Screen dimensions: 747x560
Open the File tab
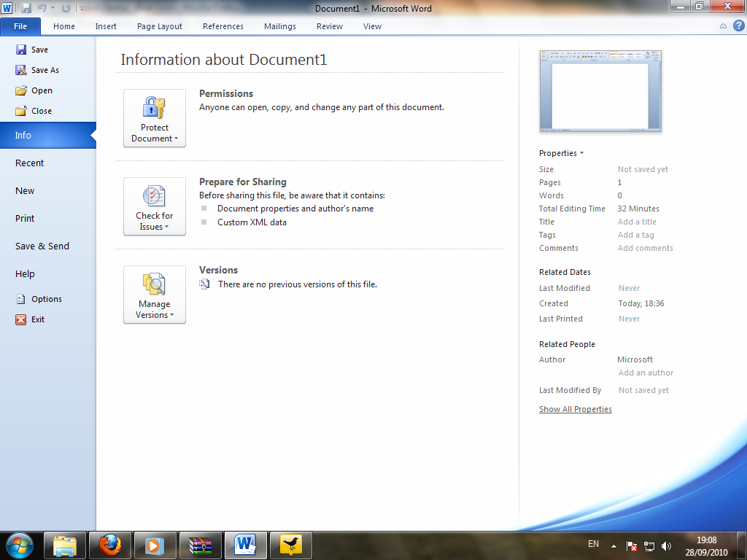coord(20,26)
